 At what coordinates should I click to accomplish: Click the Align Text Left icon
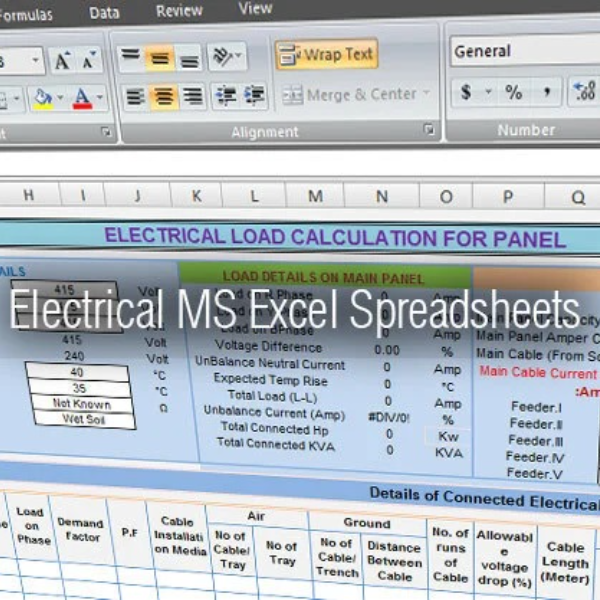point(135,96)
